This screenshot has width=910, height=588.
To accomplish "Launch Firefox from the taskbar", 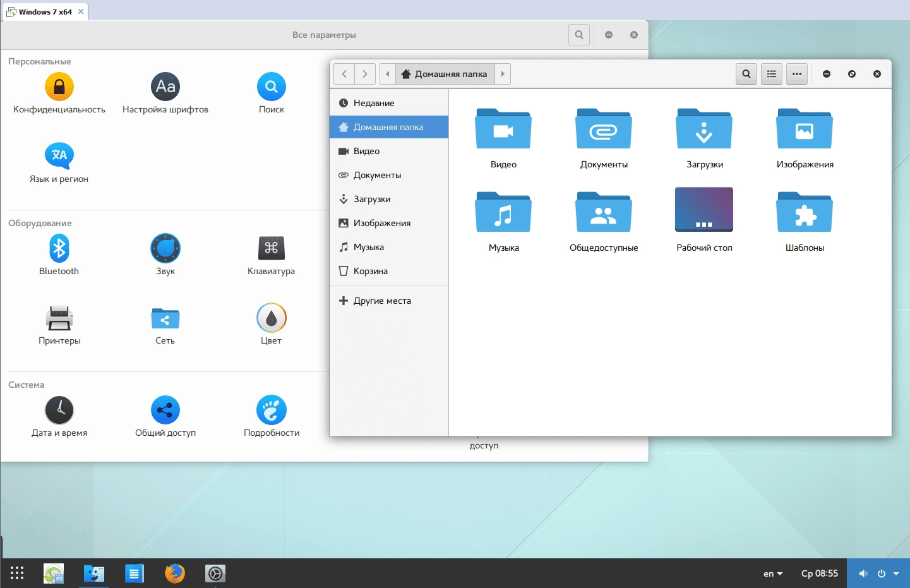I will click(175, 573).
